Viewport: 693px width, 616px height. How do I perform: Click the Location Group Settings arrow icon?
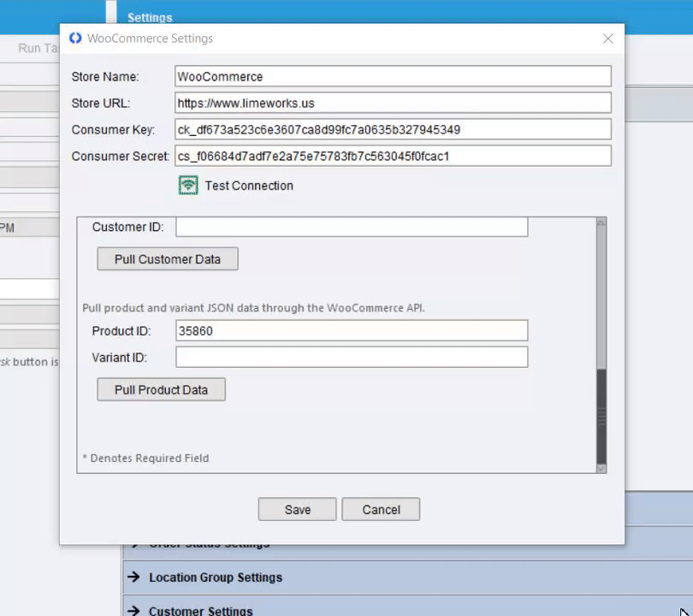click(133, 577)
